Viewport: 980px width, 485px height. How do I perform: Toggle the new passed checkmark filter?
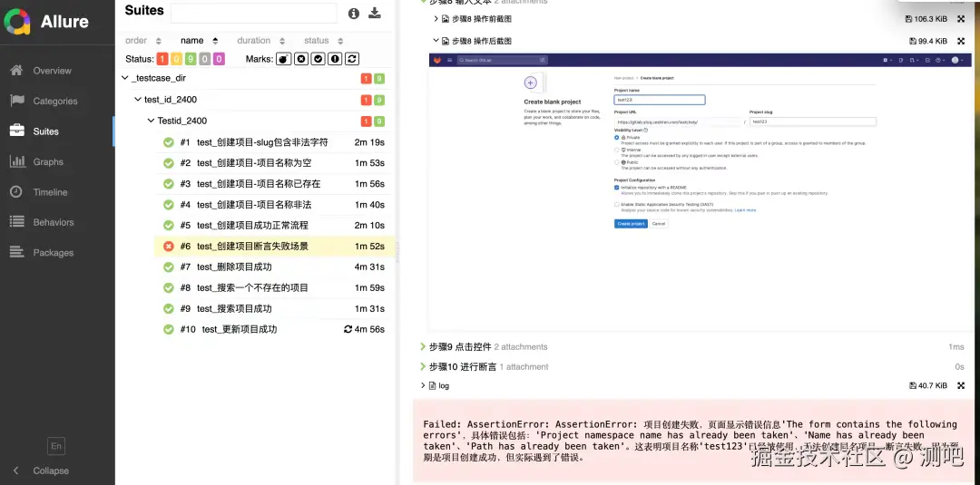point(318,59)
